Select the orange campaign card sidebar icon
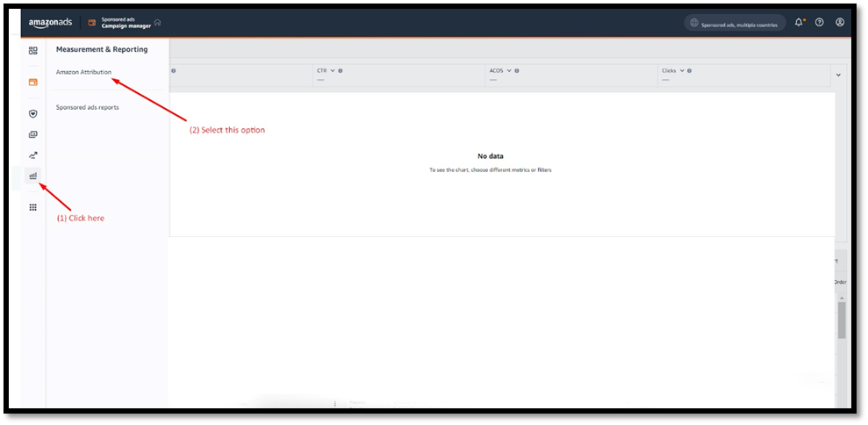The image size is (868, 425). (x=33, y=82)
